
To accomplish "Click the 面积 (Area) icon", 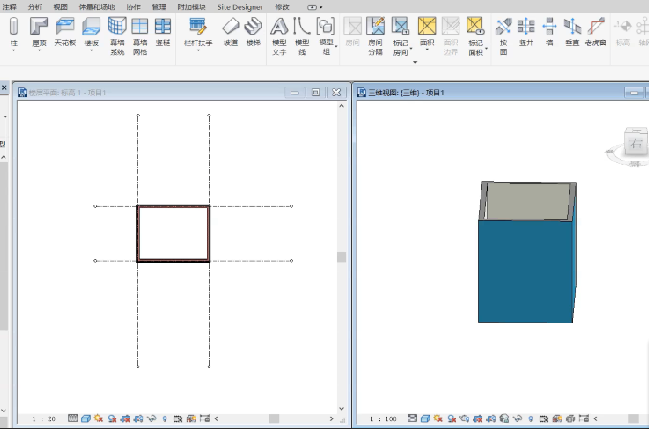I will tap(427, 26).
